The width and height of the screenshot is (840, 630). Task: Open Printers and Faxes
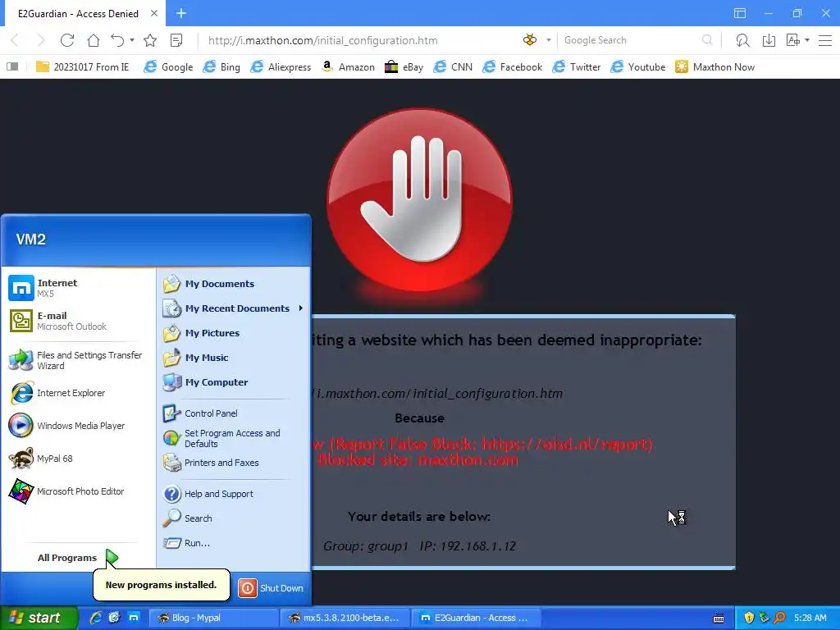tap(234, 463)
